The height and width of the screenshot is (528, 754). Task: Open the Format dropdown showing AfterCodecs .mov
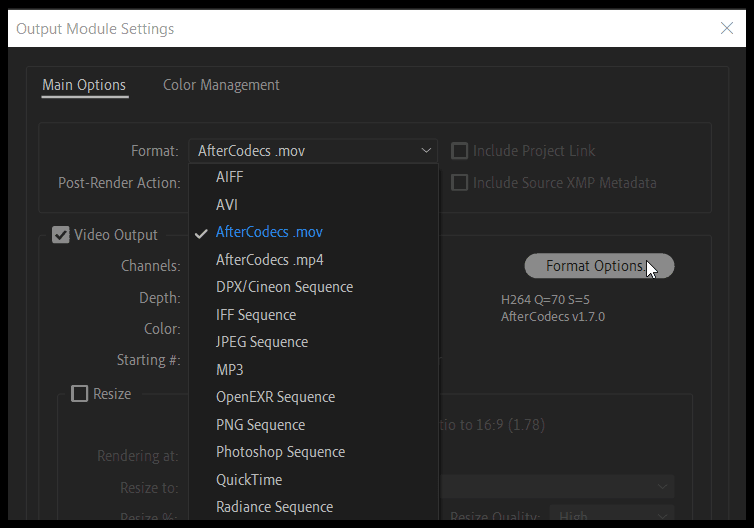313,151
